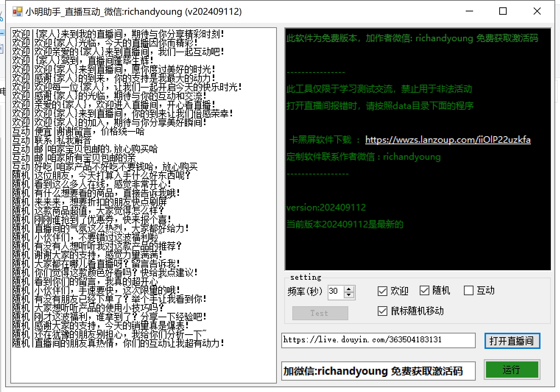Viewport: 560px width, 392px height.
Task: Click the app icon in the title bar
Action: [17, 12]
